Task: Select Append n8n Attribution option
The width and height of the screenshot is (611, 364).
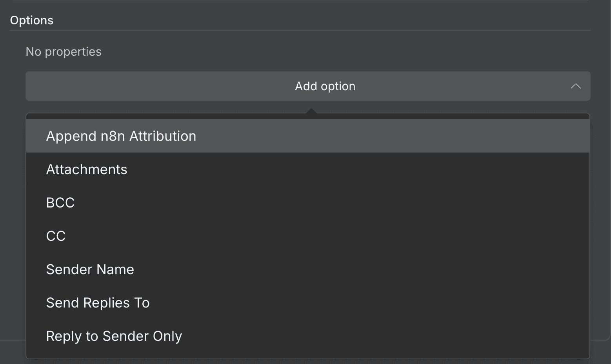Action: [x=121, y=136]
